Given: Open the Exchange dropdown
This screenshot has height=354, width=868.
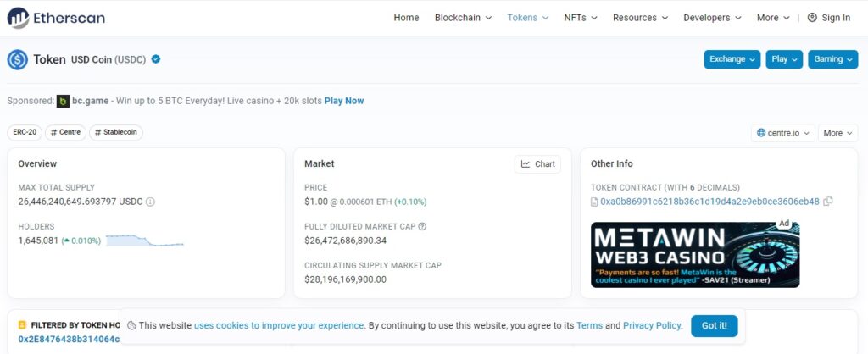Looking at the screenshot, I should (x=733, y=59).
